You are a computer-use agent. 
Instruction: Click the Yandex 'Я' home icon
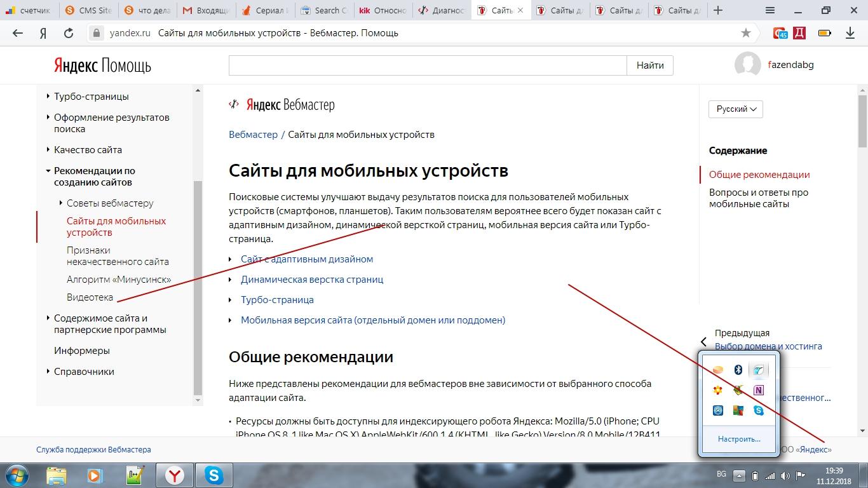coord(43,33)
